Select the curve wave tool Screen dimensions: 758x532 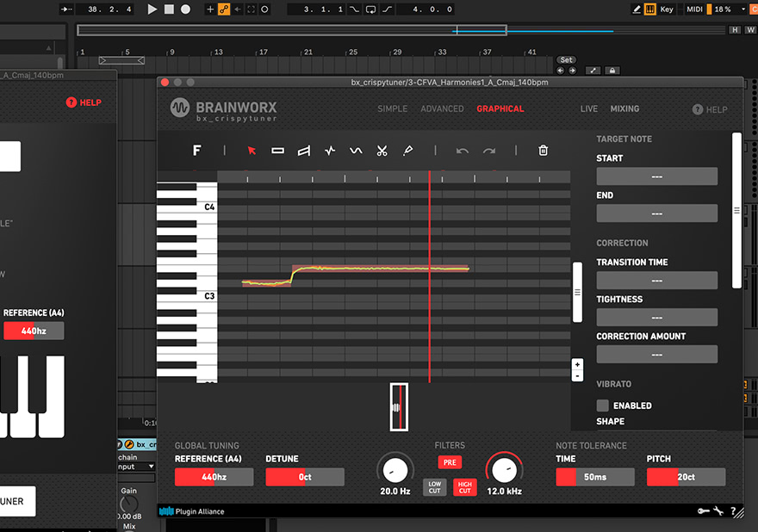(x=356, y=151)
